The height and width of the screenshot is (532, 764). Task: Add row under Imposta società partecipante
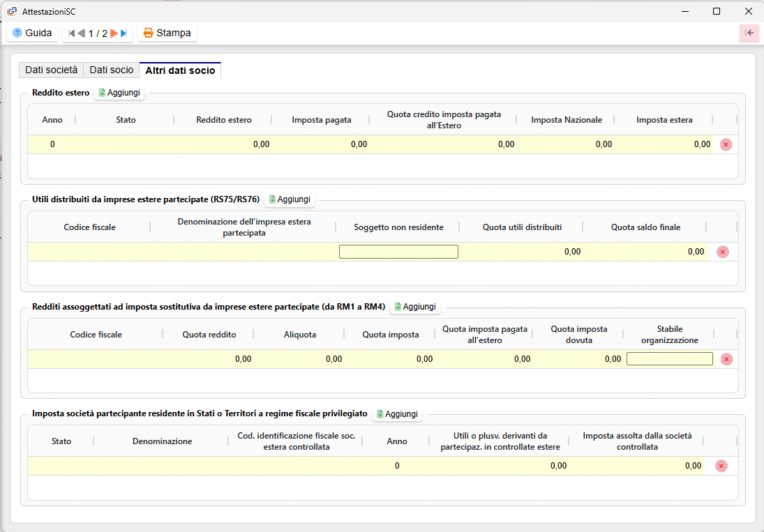point(397,414)
